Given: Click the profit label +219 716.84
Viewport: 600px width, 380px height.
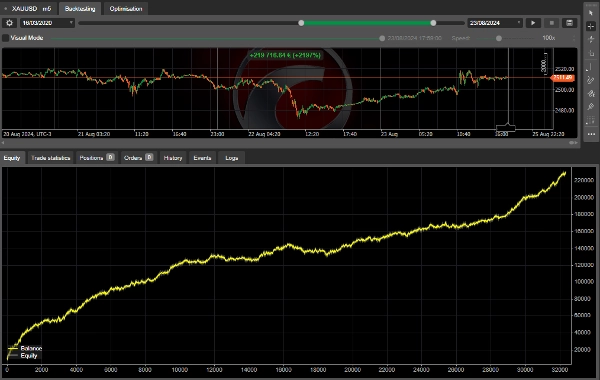Looking at the screenshot, I should pos(285,55).
